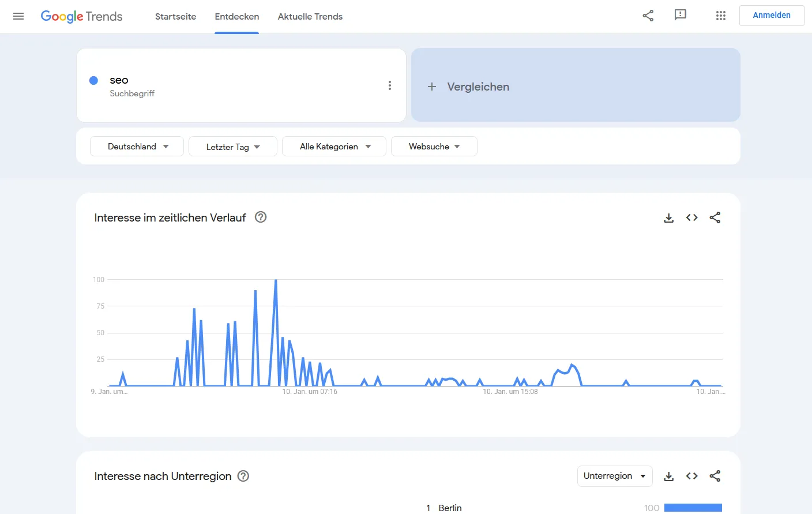Share the Interesse im zeitlichen Verlauf chart

(x=715, y=218)
